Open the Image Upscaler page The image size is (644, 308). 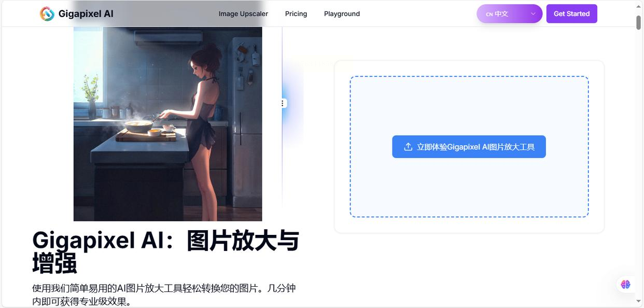pos(243,14)
